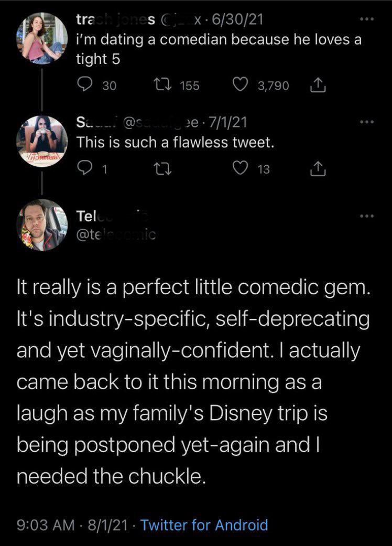Retweet the "flawless tweet" reply
Screen dimensions: 392x546
pos(161,169)
